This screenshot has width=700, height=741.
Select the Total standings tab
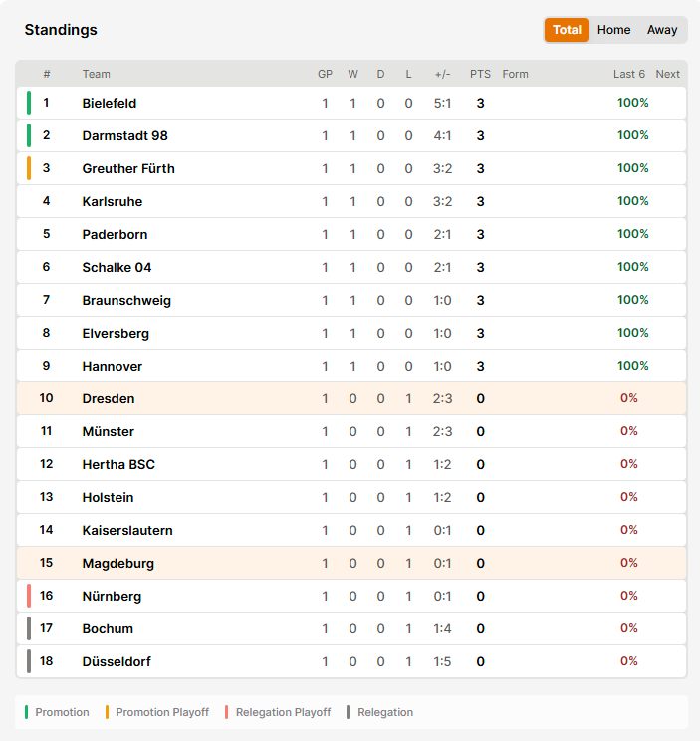(x=567, y=30)
